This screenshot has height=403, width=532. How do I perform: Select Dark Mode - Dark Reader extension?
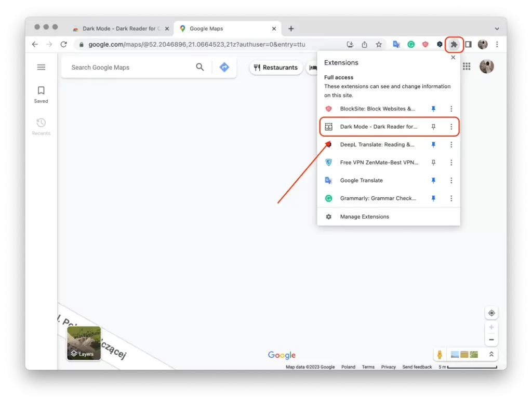pos(378,127)
